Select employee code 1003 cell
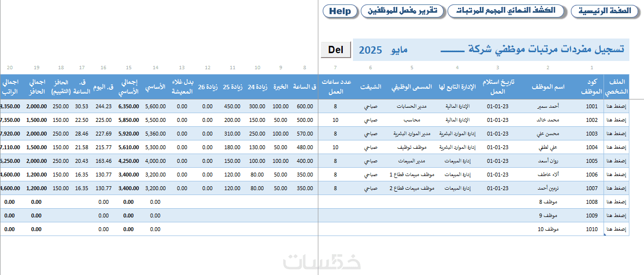 [591, 134]
